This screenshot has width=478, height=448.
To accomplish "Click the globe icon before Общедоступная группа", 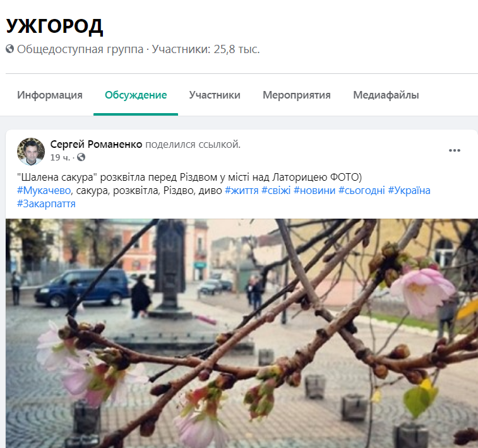I will 9,49.
